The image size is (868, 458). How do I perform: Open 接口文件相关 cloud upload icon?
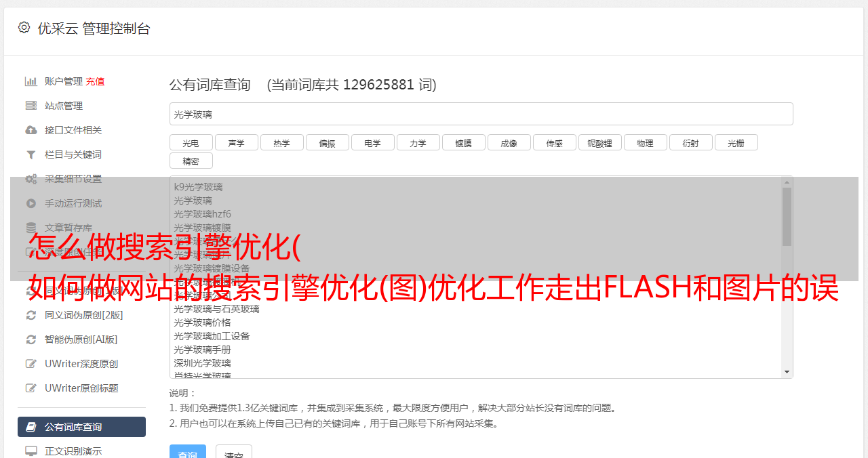pyautogui.click(x=31, y=130)
